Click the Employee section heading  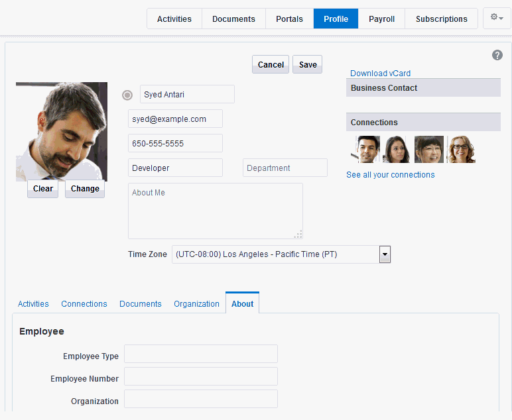coord(42,331)
